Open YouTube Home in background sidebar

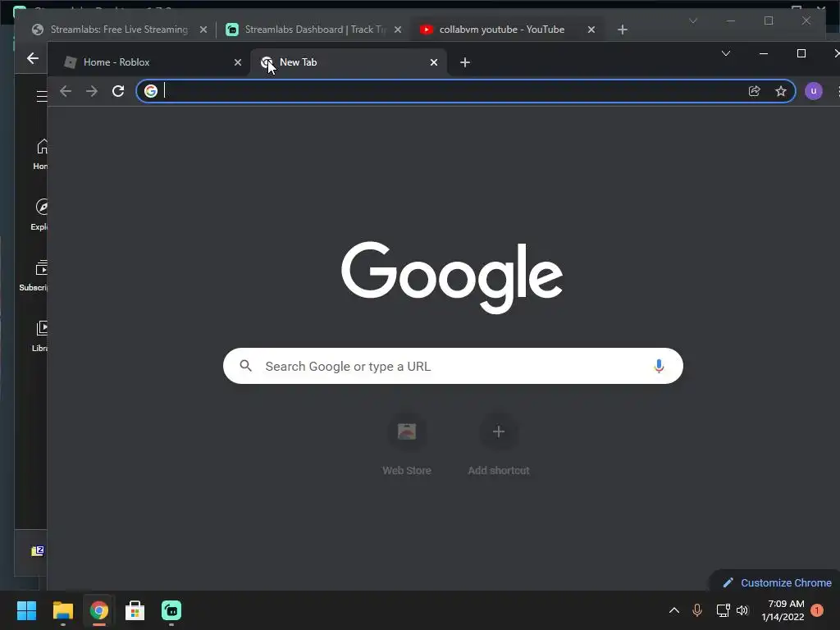click(x=40, y=154)
